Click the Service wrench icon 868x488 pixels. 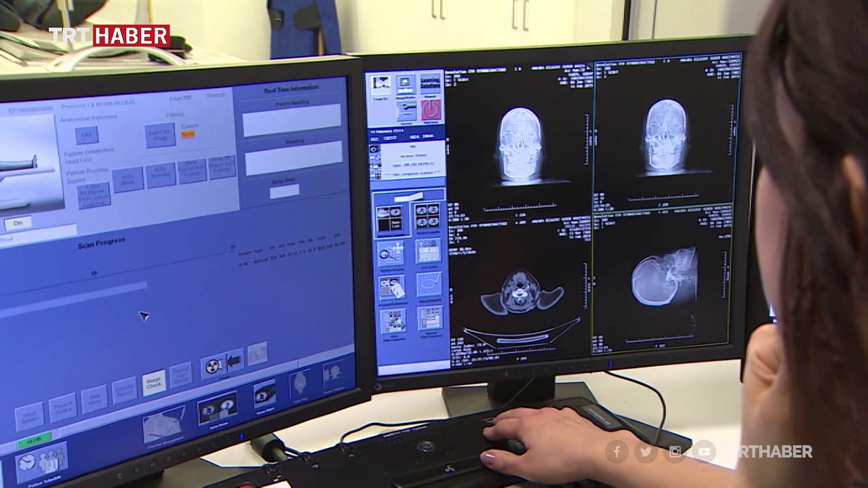pyautogui.click(x=406, y=111)
